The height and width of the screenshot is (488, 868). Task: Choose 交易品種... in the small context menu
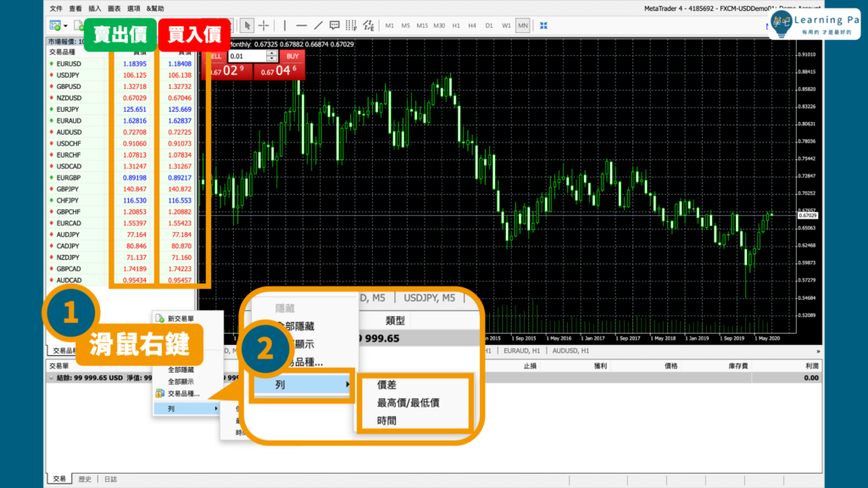(184, 393)
